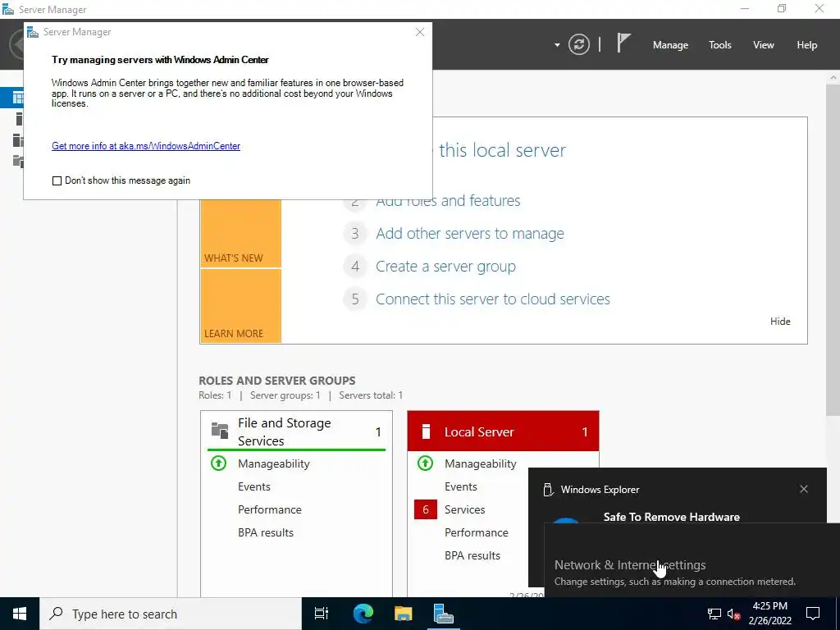The width and height of the screenshot is (840, 630).
Task: Open the Local Server tile header
Action: [x=503, y=431]
